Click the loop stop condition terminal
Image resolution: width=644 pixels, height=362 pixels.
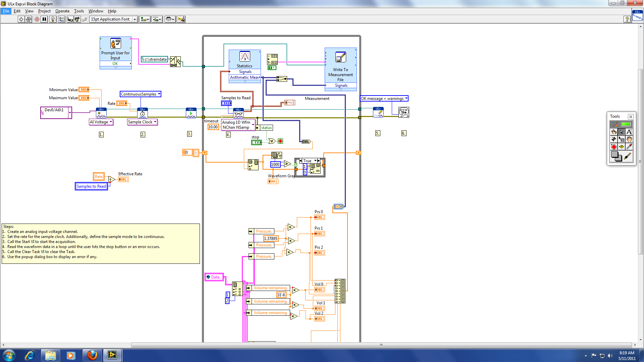280,141
